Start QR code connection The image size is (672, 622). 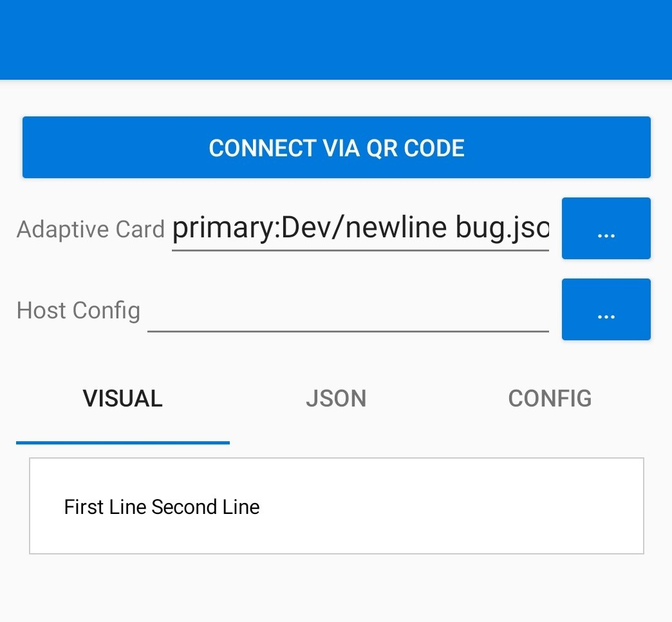click(x=336, y=147)
